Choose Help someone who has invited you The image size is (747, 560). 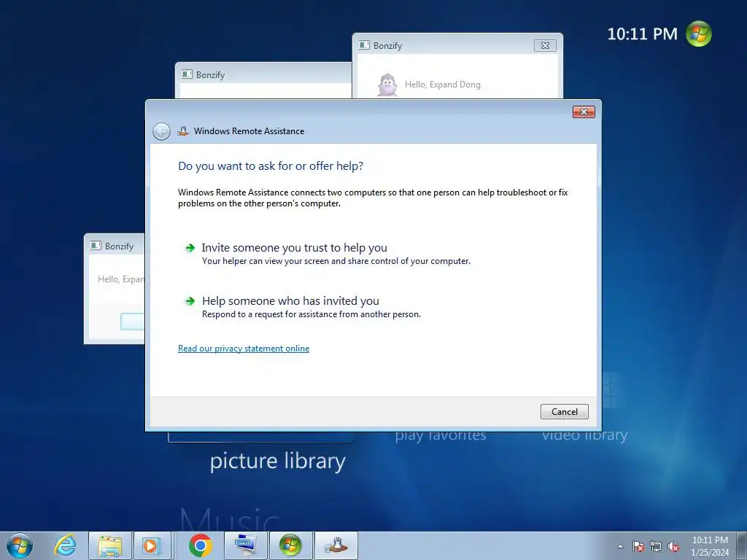303,307
